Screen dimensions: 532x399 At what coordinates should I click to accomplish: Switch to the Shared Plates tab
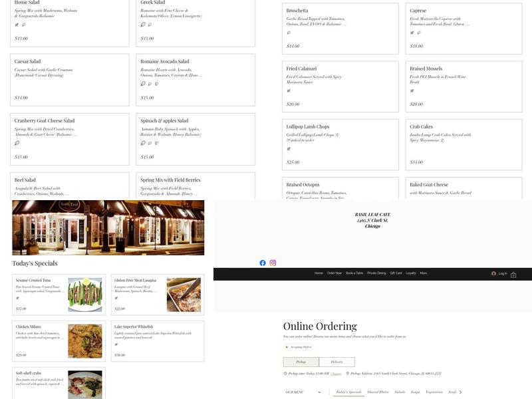pyautogui.click(x=379, y=392)
